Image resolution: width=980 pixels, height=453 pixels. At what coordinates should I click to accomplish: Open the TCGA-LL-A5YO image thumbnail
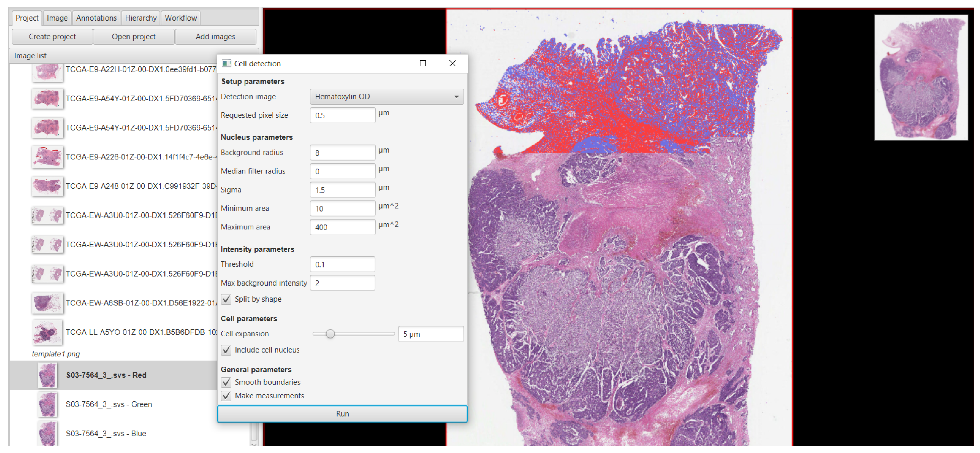click(47, 332)
